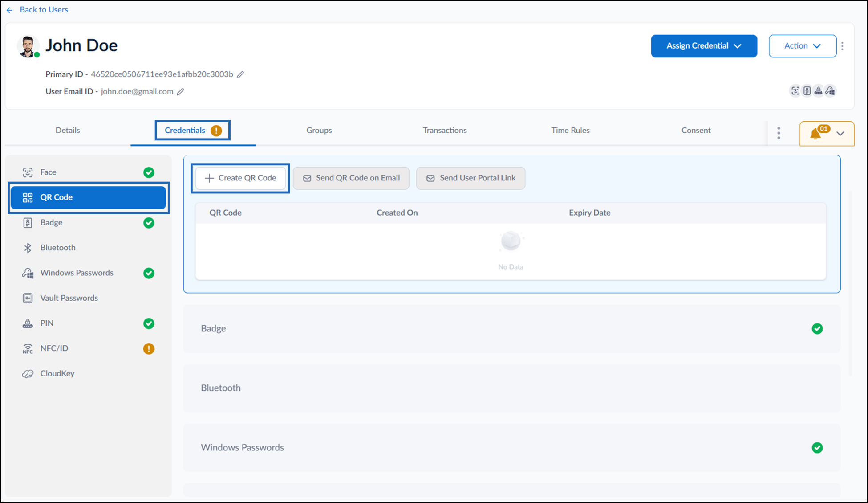Open the Assign Credential dropdown
Image resolution: width=868 pixels, height=503 pixels.
[x=704, y=46]
